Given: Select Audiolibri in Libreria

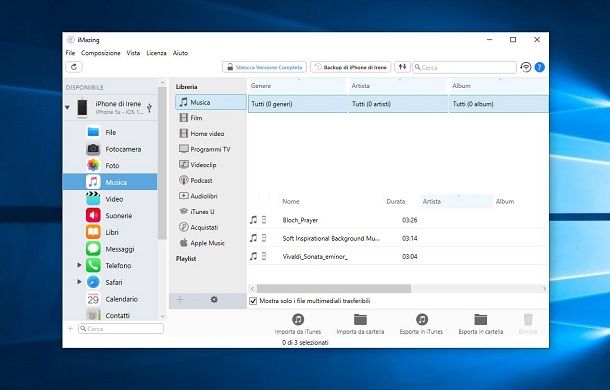Looking at the screenshot, I should tap(211, 196).
